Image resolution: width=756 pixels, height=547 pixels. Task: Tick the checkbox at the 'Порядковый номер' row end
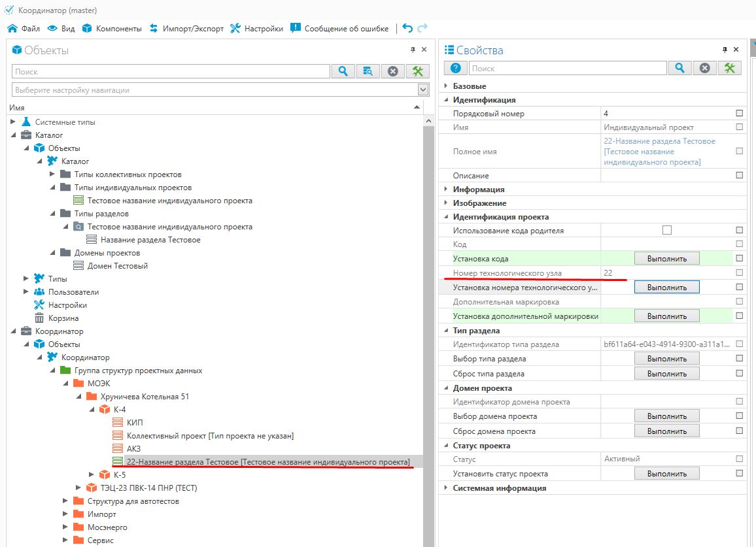(x=739, y=114)
